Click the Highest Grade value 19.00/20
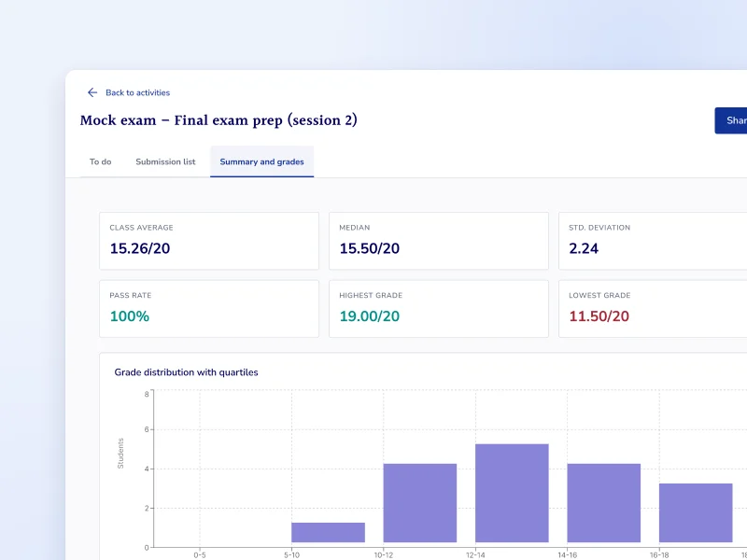The image size is (747, 560). [370, 316]
